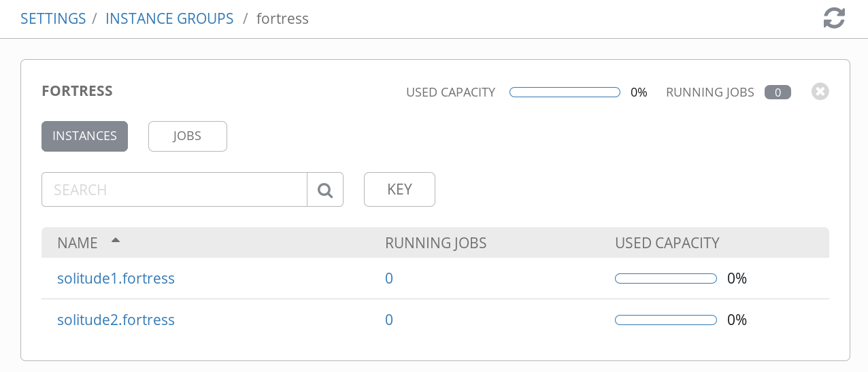Go to SETTINGS via the breadcrumb
This screenshot has height=372, width=868.
click(53, 18)
